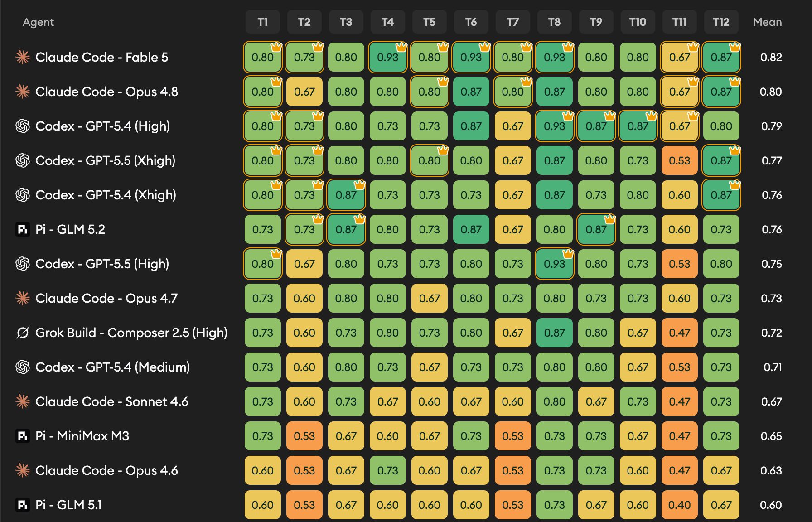Click the Pi icon beside GLM 5.1
Image resolution: width=812 pixels, height=522 pixels.
tap(23, 505)
